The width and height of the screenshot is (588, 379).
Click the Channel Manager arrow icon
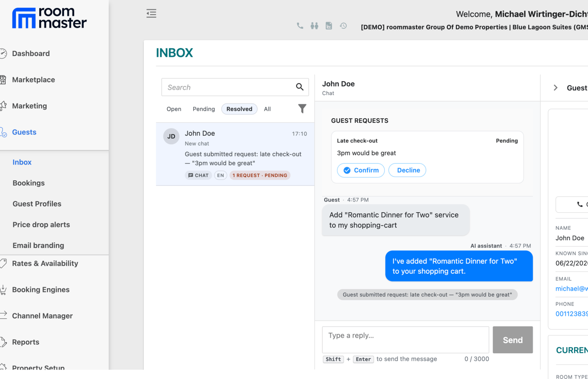(x=3, y=315)
